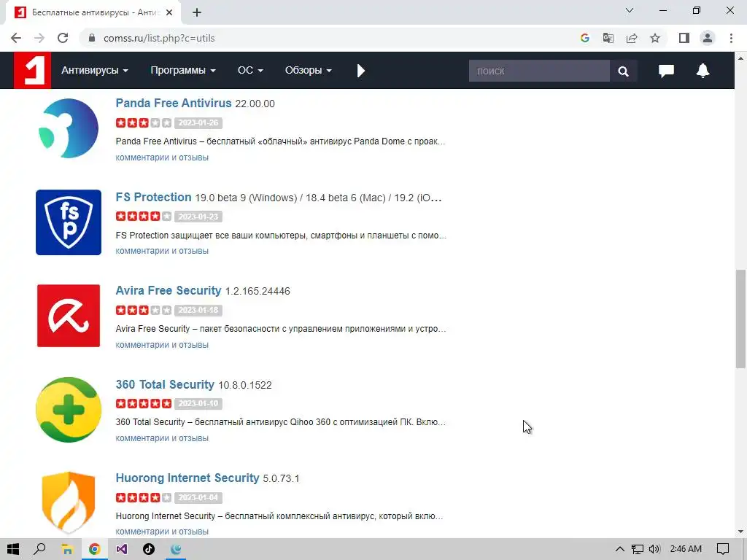Open the Windows Start menu

click(13, 549)
